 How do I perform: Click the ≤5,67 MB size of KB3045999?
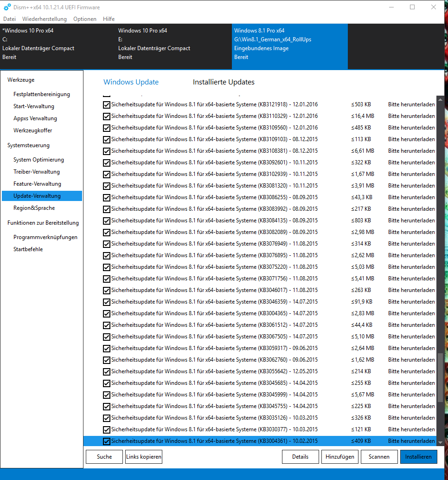click(363, 395)
